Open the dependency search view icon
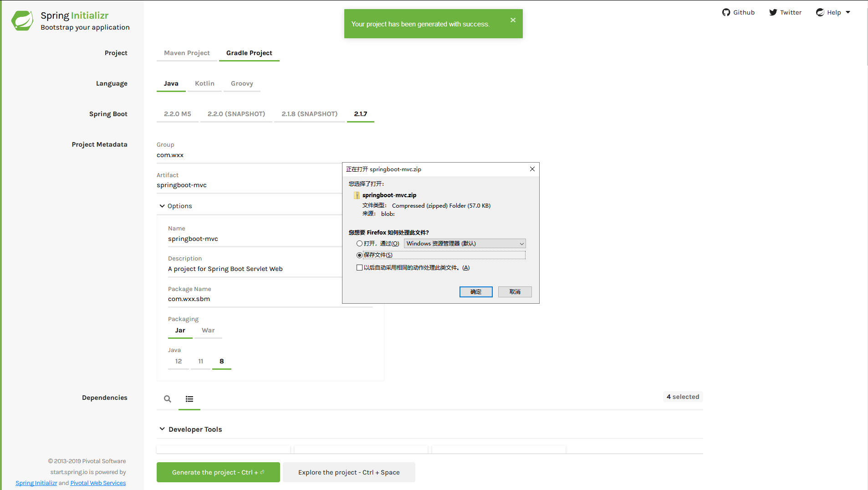This screenshot has height=490, width=868. [168, 399]
